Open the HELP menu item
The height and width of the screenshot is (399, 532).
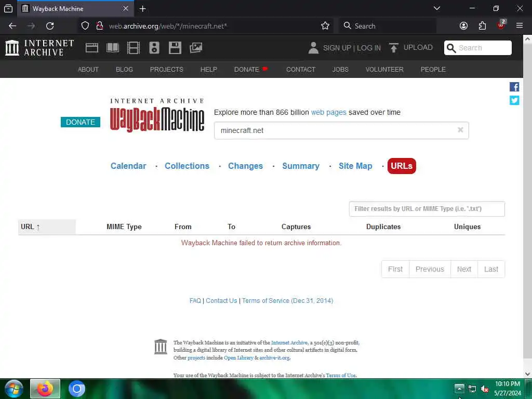[x=209, y=69]
